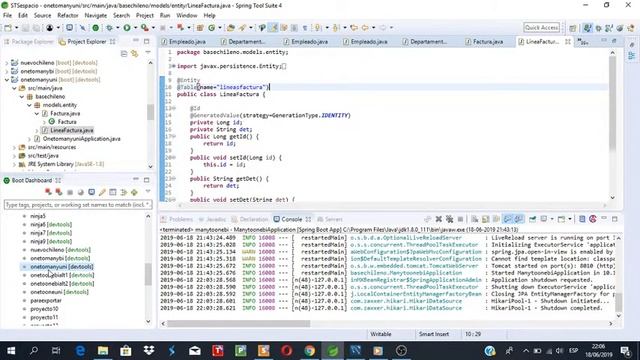Click Link with Editor icon in Project Explorer
640x360 pixels.
pos(134,54)
